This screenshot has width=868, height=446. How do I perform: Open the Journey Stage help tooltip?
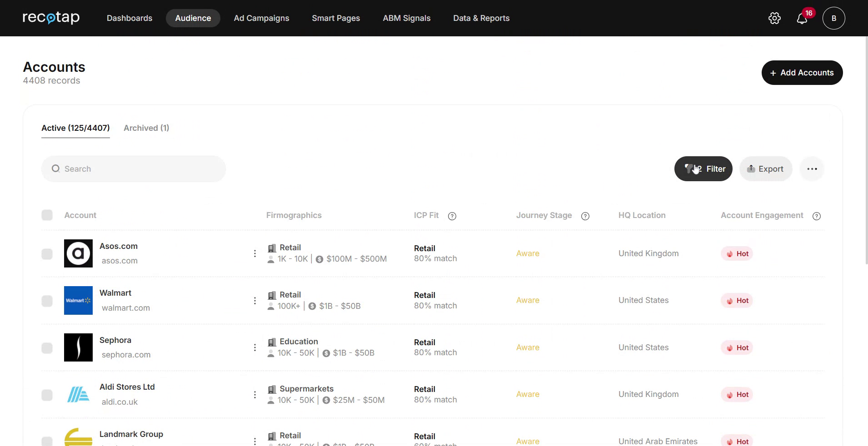(x=585, y=216)
